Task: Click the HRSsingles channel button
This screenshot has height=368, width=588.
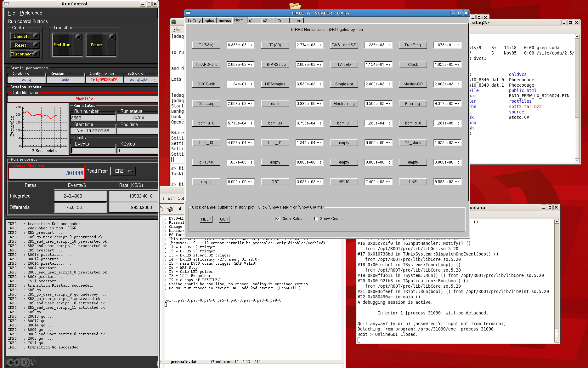Action: [x=275, y=84]
